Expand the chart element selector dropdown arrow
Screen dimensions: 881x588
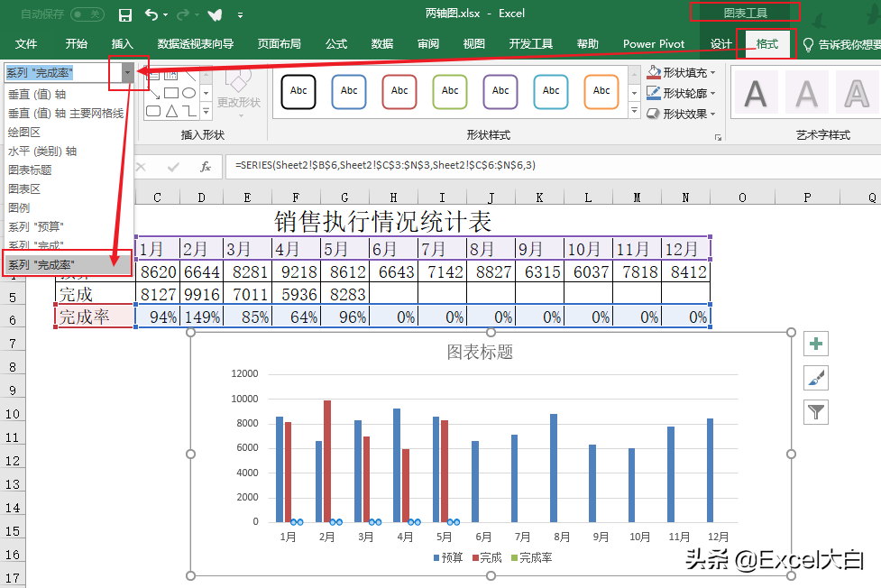coord(127,72)
